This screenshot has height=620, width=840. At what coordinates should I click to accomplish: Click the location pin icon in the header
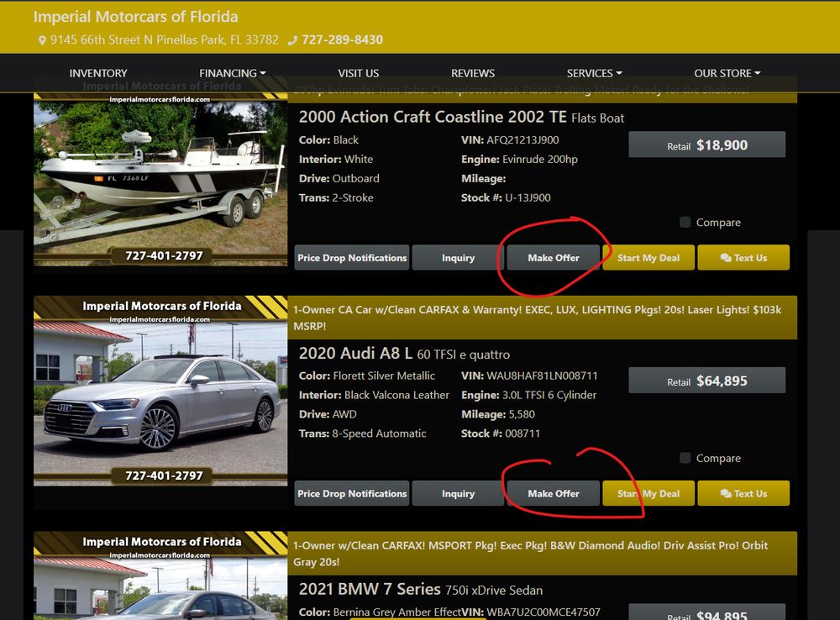tap(41, 39)
